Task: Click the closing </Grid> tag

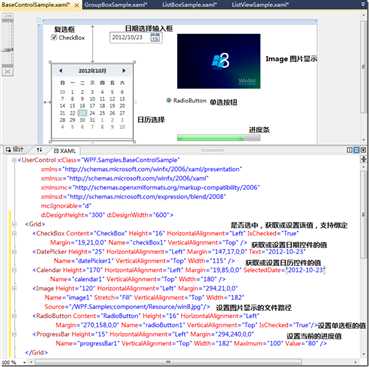Action: pos(37,352)
